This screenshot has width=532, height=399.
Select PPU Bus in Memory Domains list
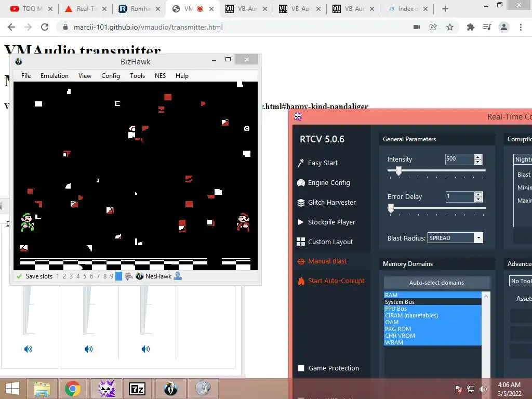pyautogui.click(x=433, y=309)
